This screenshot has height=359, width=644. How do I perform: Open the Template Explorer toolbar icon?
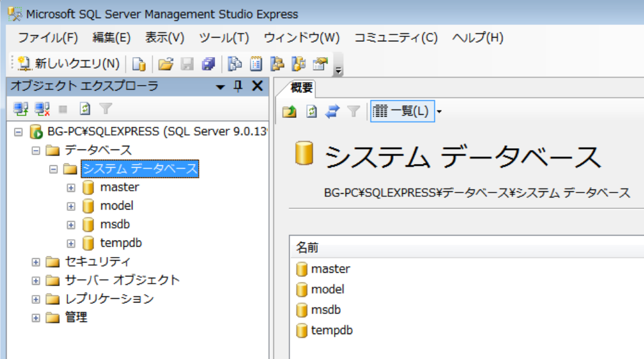pyautogui.click(x=298, y=64)
